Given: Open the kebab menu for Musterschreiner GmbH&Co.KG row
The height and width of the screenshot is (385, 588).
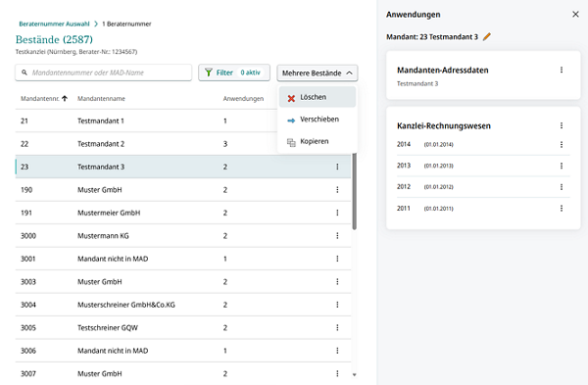Looking at the screenshot, I should pyautogui.click(x=337, y=305).
